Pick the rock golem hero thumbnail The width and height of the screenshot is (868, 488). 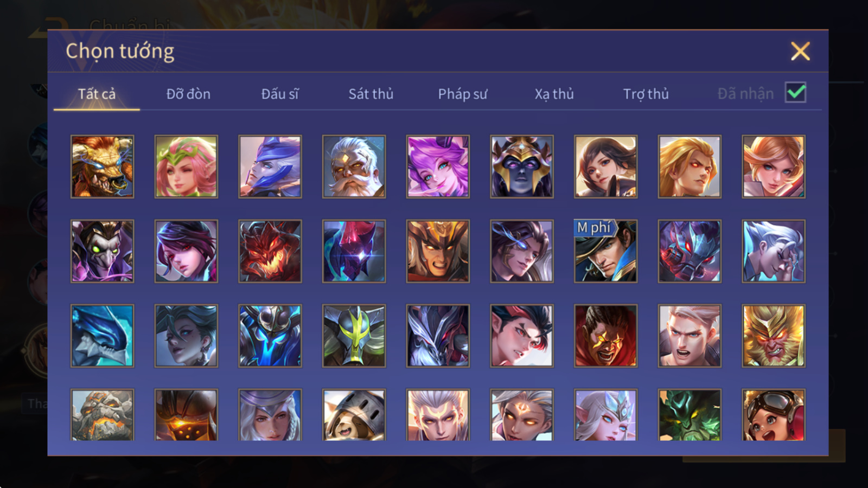pyautogui.click(x=103, y=415)
